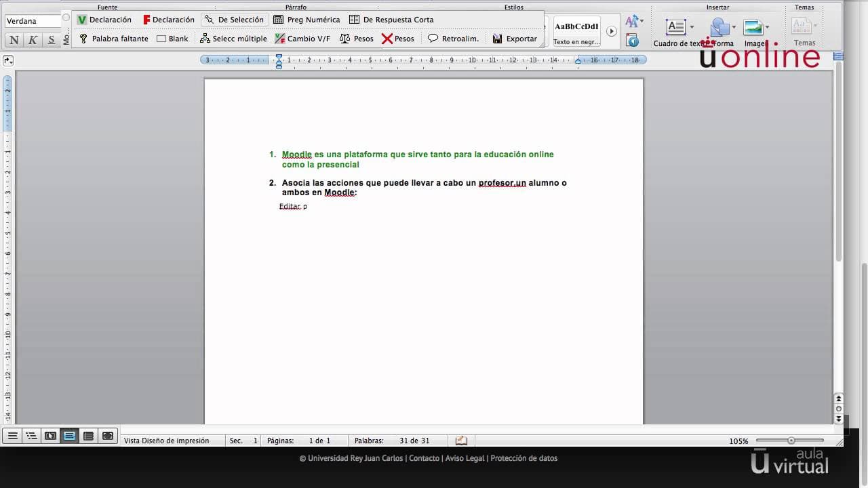
Task: Click the 105% zoom slider
Action: pos(790,441)
